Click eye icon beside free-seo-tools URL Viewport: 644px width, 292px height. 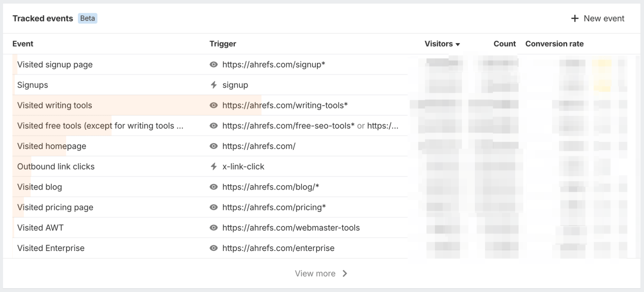pyautogui.click(x=214, y=126)
